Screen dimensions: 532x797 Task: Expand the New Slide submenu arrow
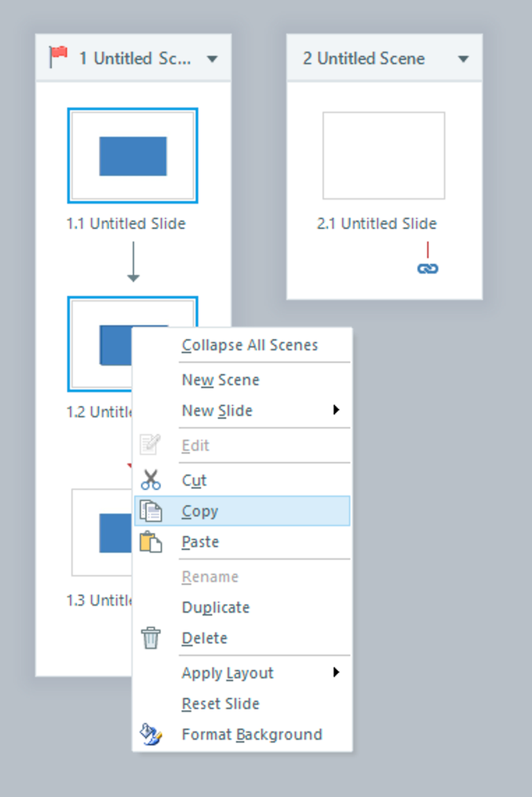[337, 410]
